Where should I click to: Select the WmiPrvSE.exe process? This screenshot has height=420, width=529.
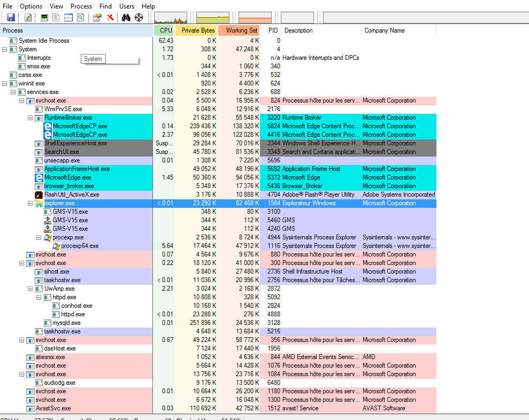[x=218, y=109]
